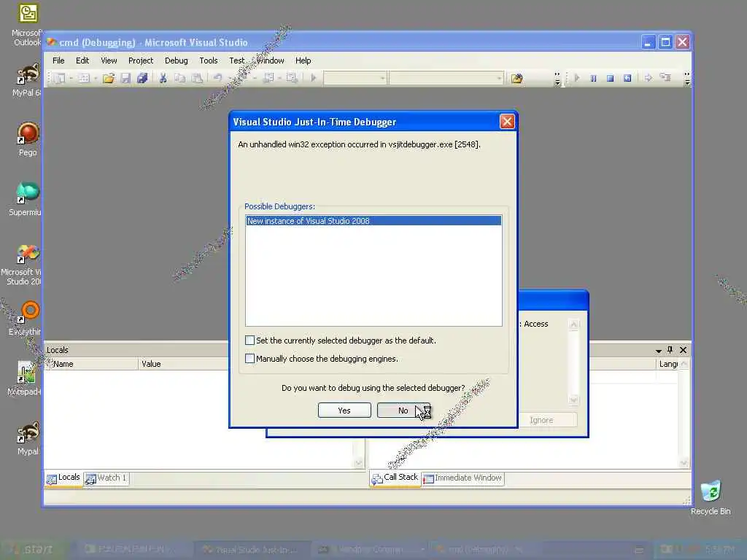Click the Add New Item toolbar icon
Screen dimensions: 747x560
(84, 78)
